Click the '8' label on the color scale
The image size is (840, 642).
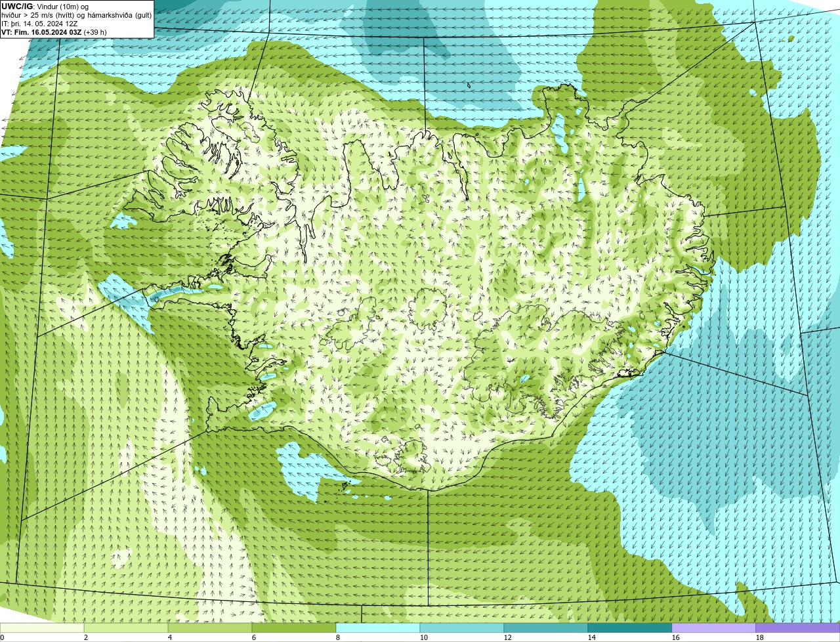click(x=337, y=637)
